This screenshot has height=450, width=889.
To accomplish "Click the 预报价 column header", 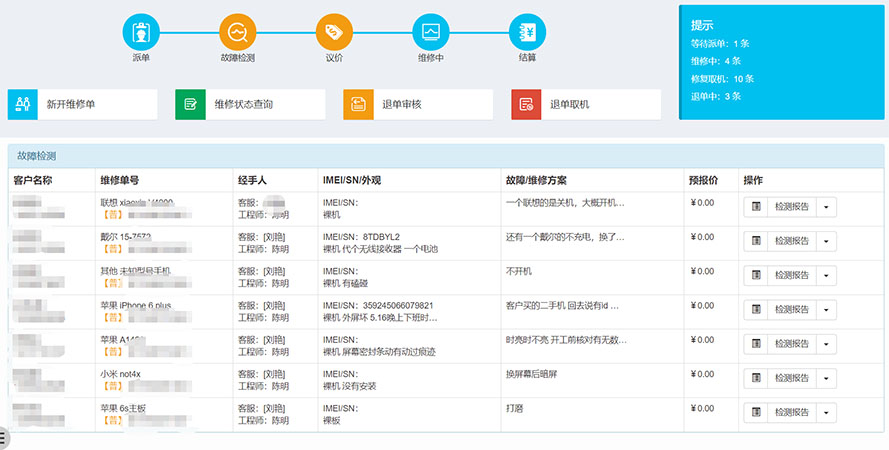I will (703, 180).
